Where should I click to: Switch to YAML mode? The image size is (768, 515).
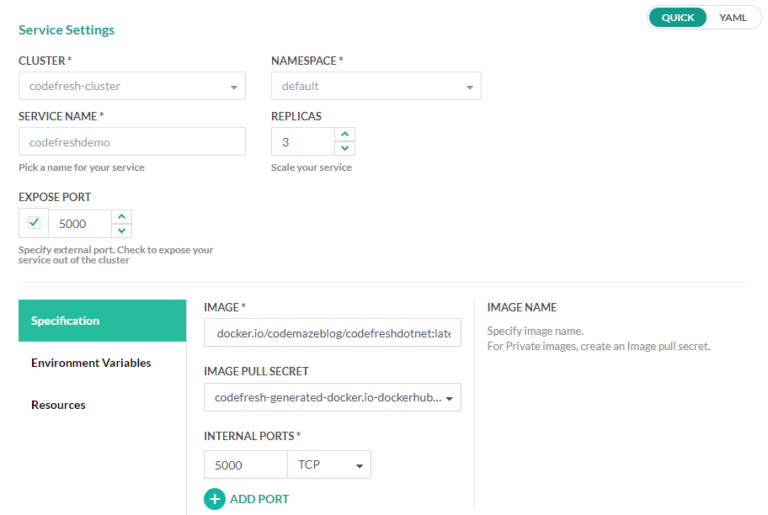[732, 18]
